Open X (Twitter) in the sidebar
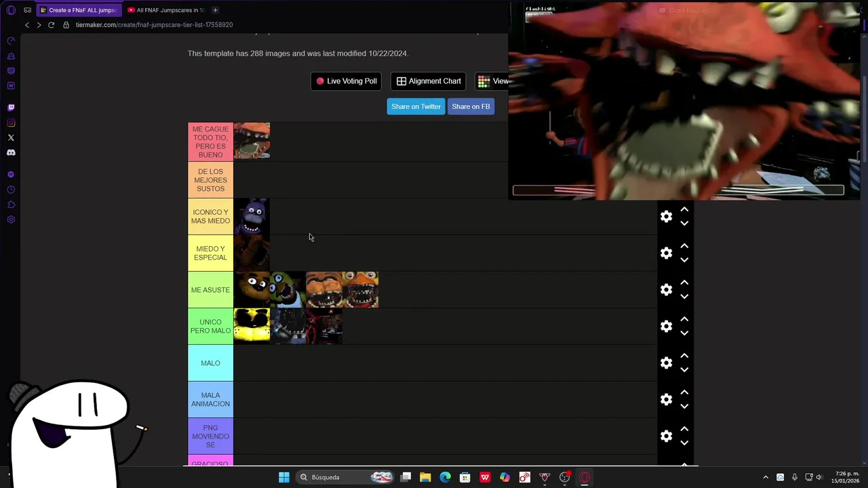The height and width of the screenshot is (488, 868). pos(11,138)
